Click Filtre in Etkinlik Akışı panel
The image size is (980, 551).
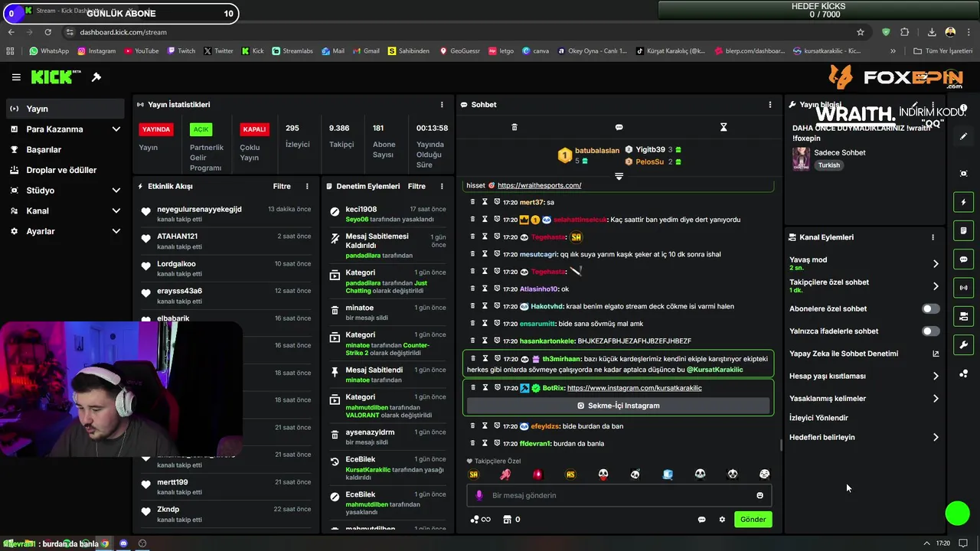tap(282, 186)
